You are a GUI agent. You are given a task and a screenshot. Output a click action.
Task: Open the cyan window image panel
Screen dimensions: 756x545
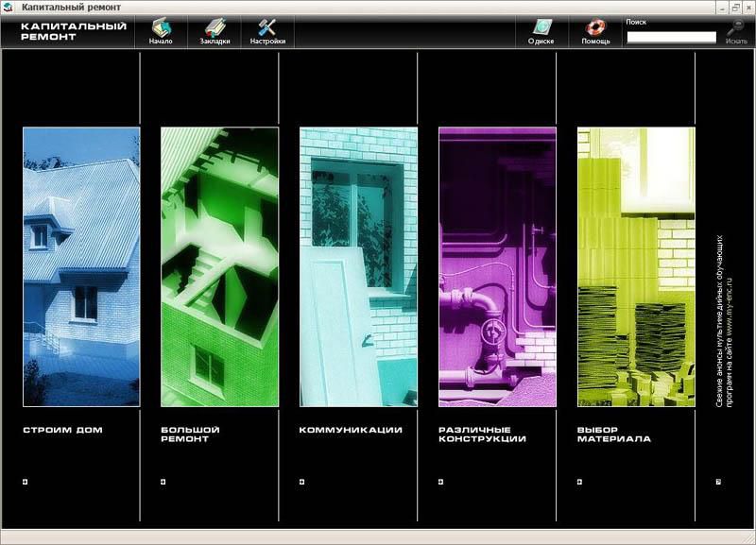[x=358, y=266]
